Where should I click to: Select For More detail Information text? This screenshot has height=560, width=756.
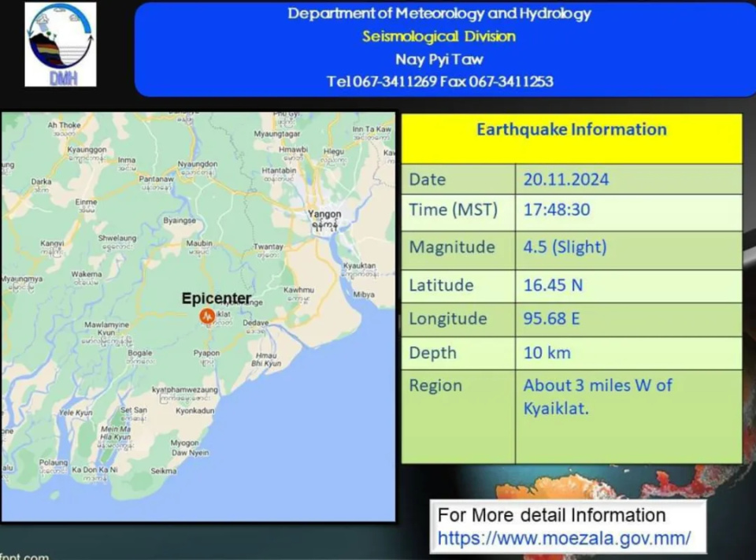(551, 515)
